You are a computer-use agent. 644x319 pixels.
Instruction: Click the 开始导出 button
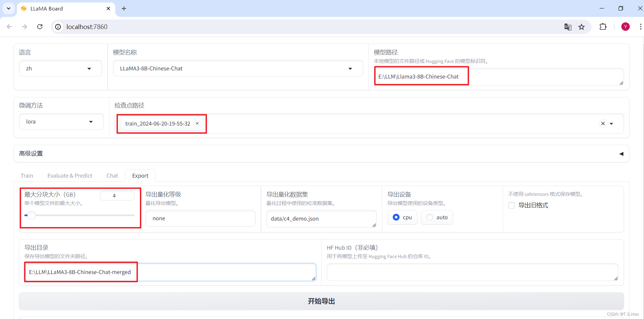(x=321, y=301)
